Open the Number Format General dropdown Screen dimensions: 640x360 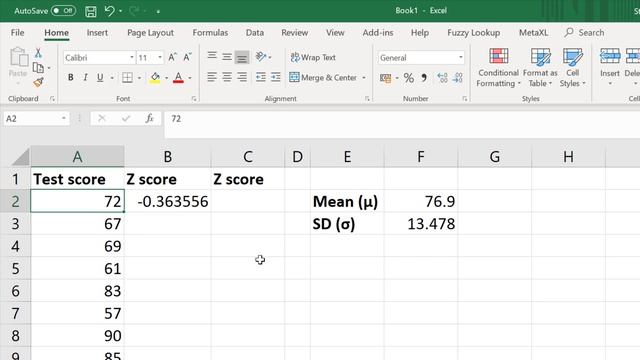461,58
